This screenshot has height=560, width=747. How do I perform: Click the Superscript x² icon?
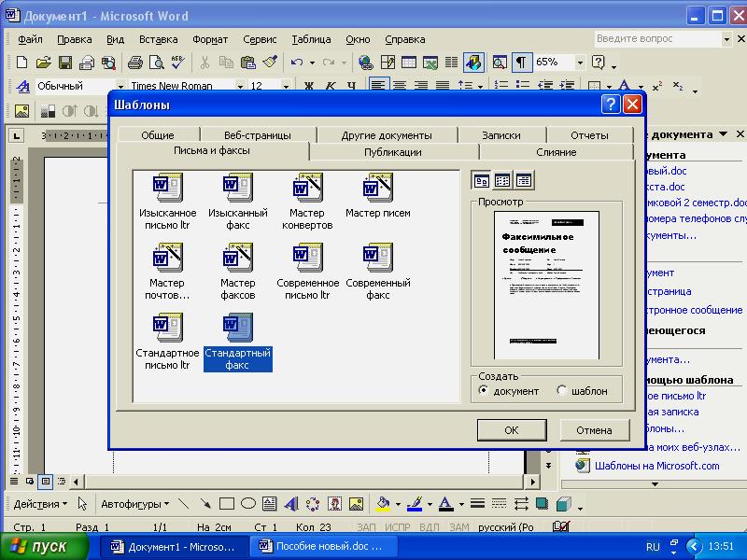pos(657,86)
